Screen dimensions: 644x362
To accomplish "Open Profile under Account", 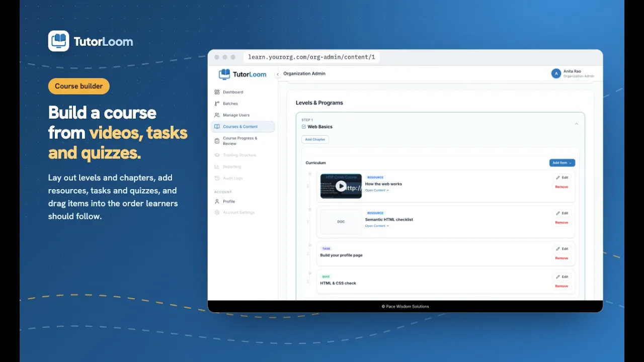I will 243,202.
